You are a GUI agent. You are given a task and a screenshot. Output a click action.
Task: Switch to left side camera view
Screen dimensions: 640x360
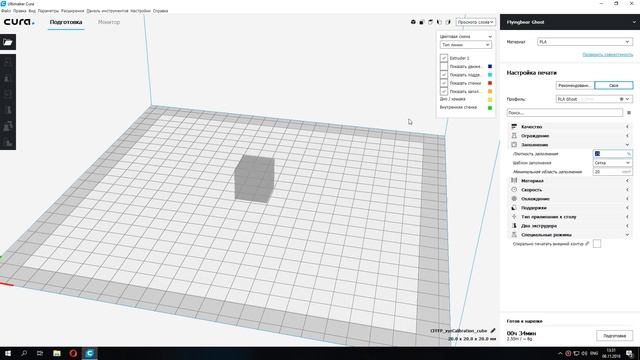439,22
